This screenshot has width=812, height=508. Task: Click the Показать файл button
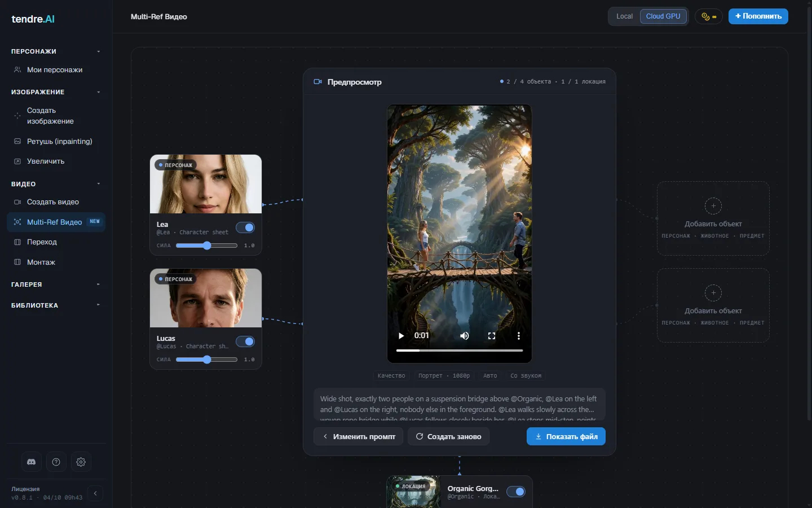click(566, 436)
